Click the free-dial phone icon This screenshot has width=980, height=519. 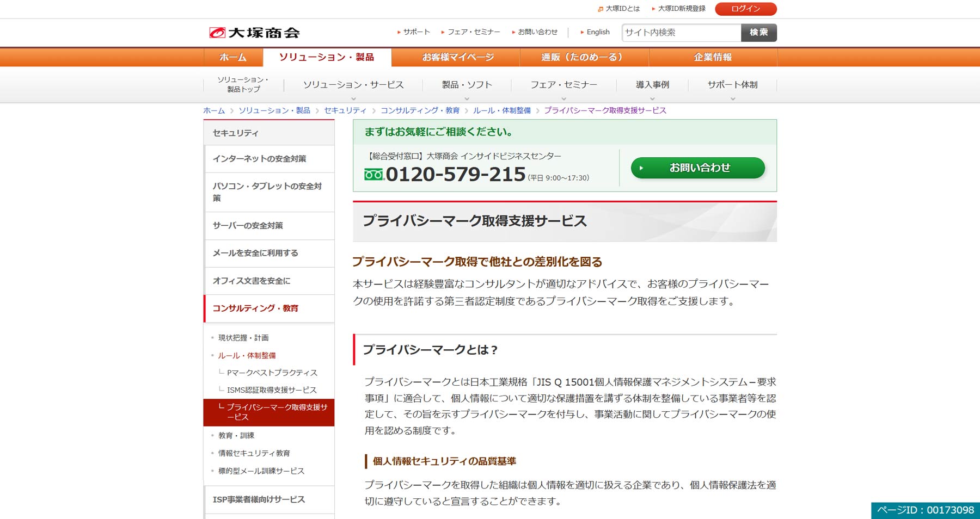click(x=374, y=175)
